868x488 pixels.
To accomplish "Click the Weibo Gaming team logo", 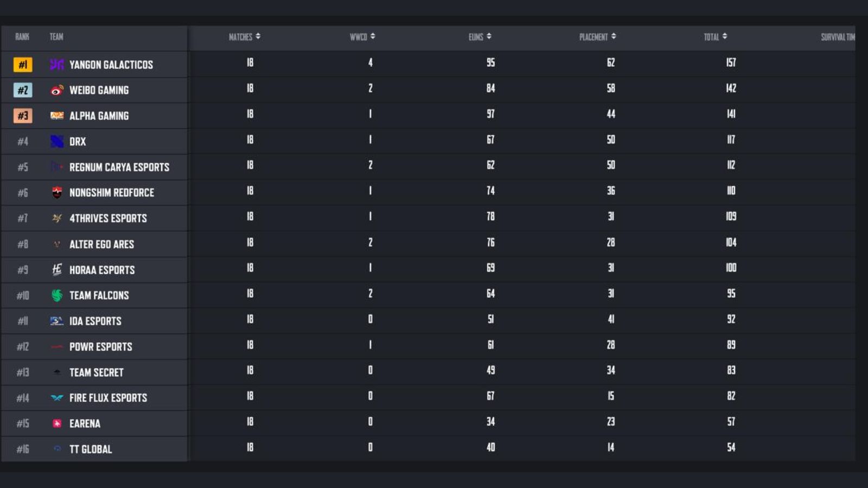I will coord(57,90).
